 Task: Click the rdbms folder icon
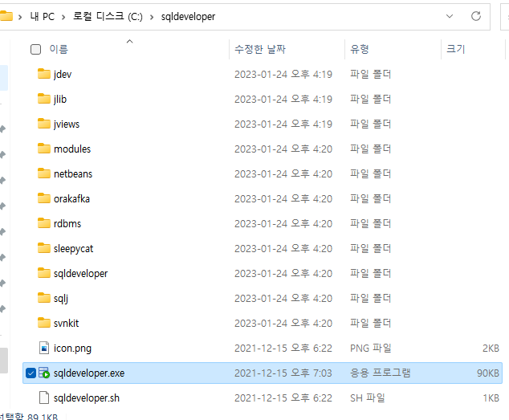[44, 223]
